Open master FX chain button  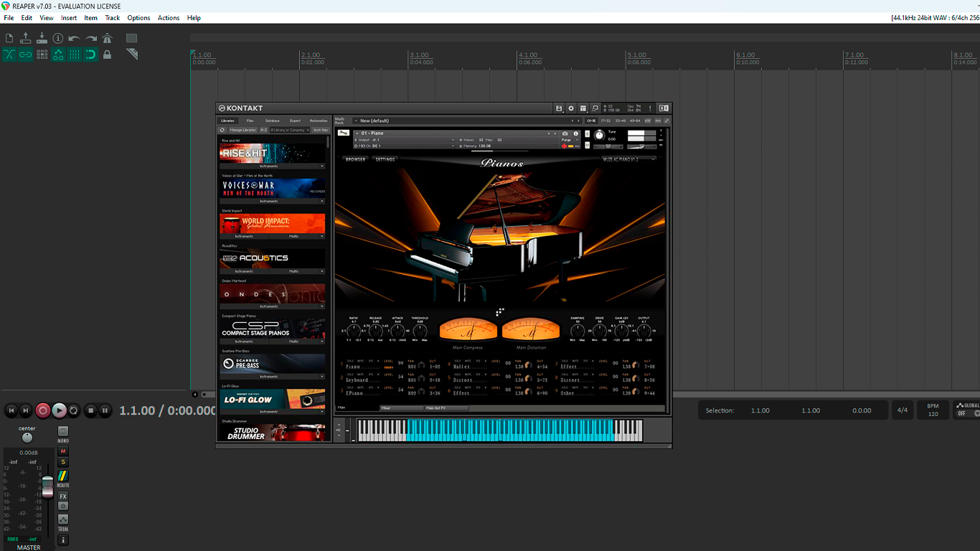click(63, 496)
